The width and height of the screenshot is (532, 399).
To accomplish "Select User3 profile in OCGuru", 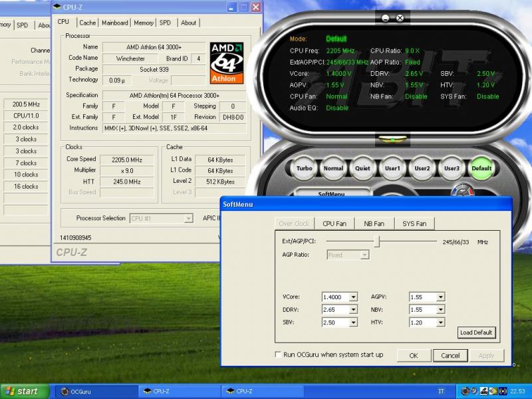I will pyautogui.click(x=452, y=168).
